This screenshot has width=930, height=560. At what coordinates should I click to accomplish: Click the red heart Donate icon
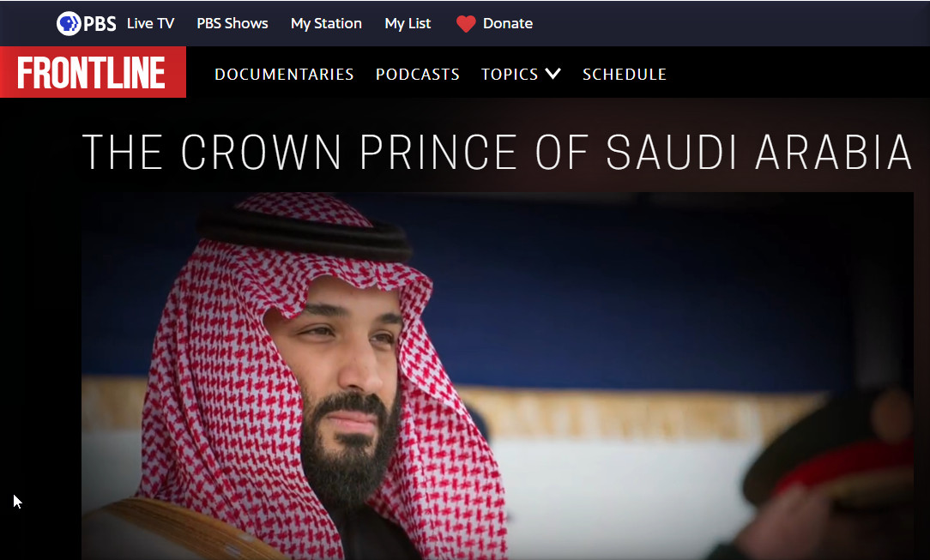[x=466, y=24]
